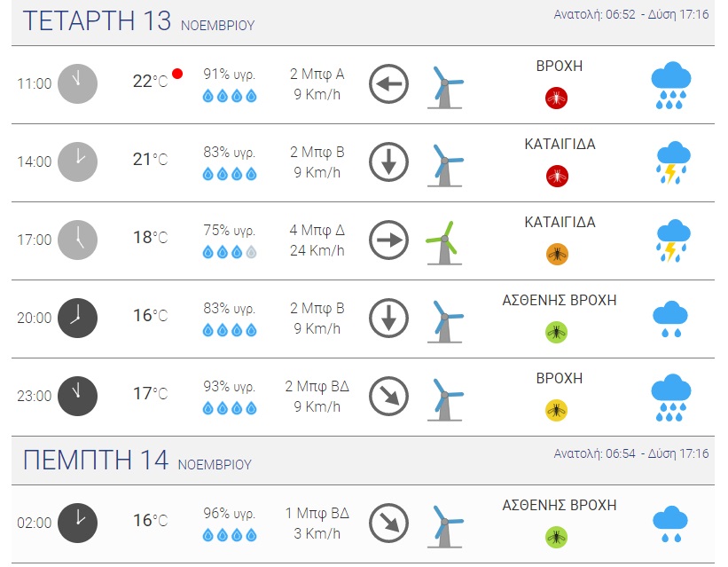The width and height of the screenshot is (728, 567).
Task: Click the thunderstorm cloud icon at 14:00
Action: (671, 163)
